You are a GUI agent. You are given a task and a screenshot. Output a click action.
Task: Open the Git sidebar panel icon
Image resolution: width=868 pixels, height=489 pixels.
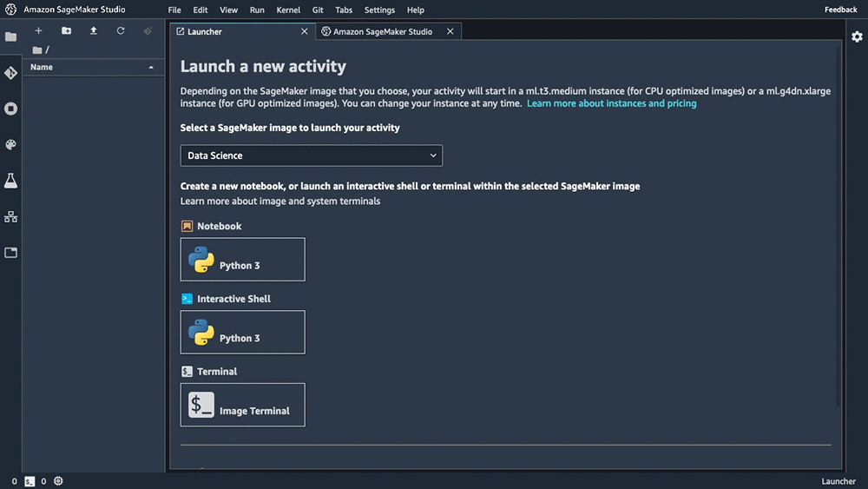10,73
